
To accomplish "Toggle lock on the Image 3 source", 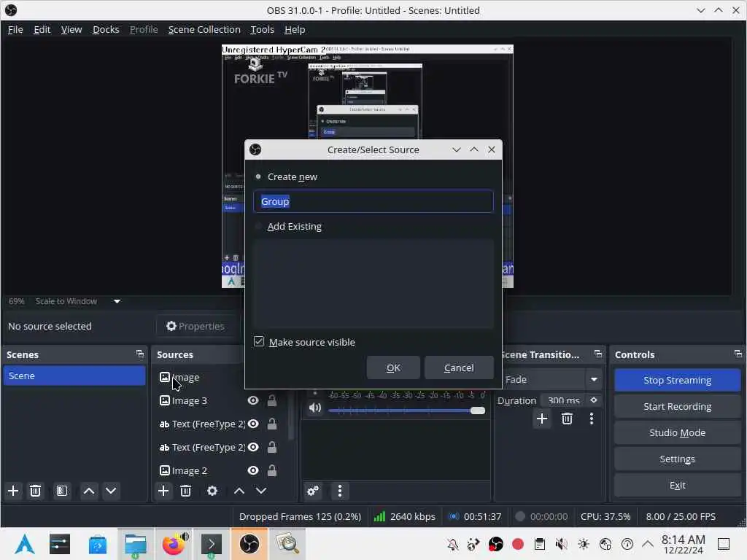I will [272, 400].
